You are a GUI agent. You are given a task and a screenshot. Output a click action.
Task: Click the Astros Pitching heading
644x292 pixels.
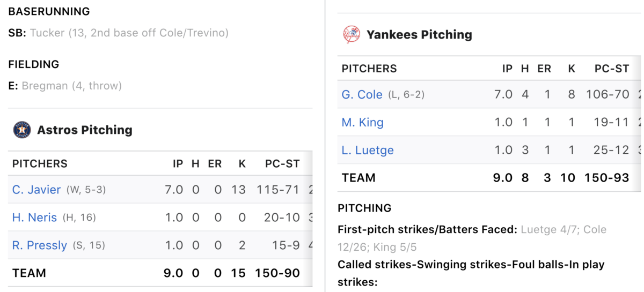85,130
